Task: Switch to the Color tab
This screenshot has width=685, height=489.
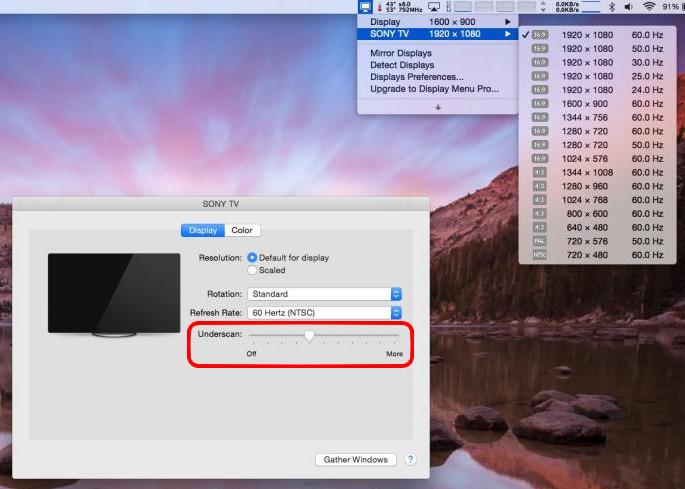Action: coord(241,230)
